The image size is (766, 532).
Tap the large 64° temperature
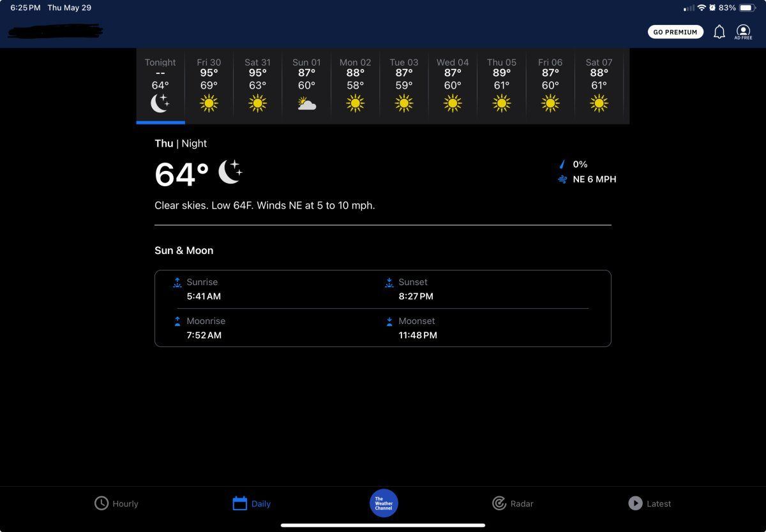pyautogui.click(x=182, y=174)
